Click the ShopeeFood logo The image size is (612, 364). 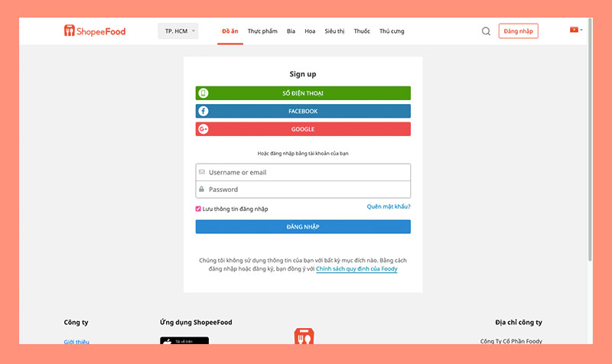click(x=95, y=31)
